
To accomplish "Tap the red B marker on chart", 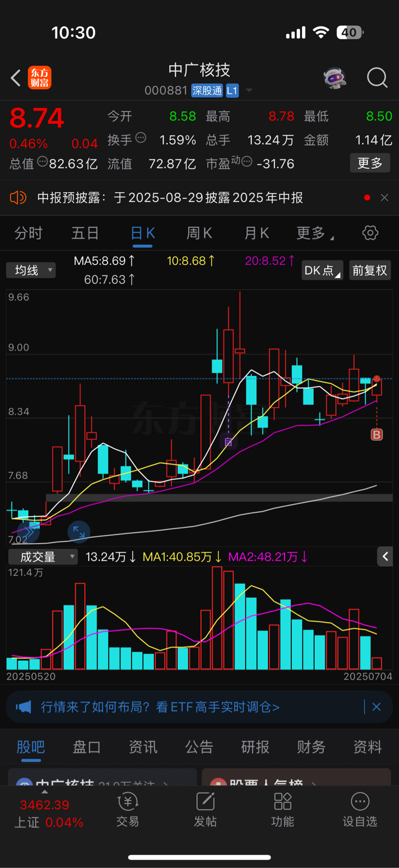I will tap(377, 435).
